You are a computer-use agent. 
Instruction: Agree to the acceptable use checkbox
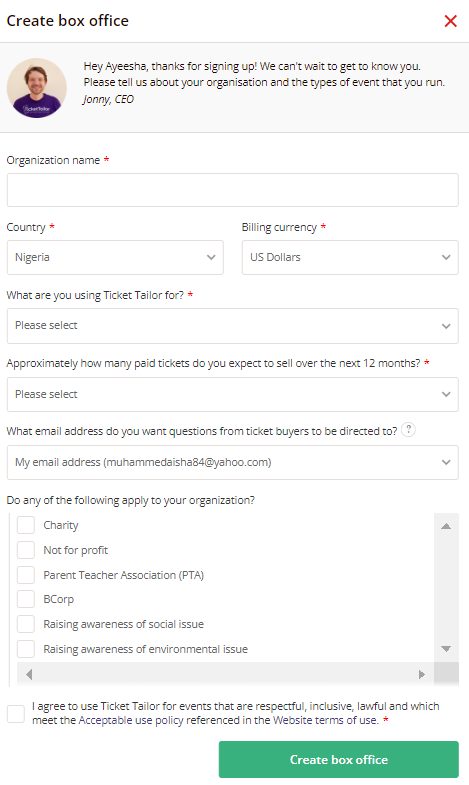(x=16, y=713)
